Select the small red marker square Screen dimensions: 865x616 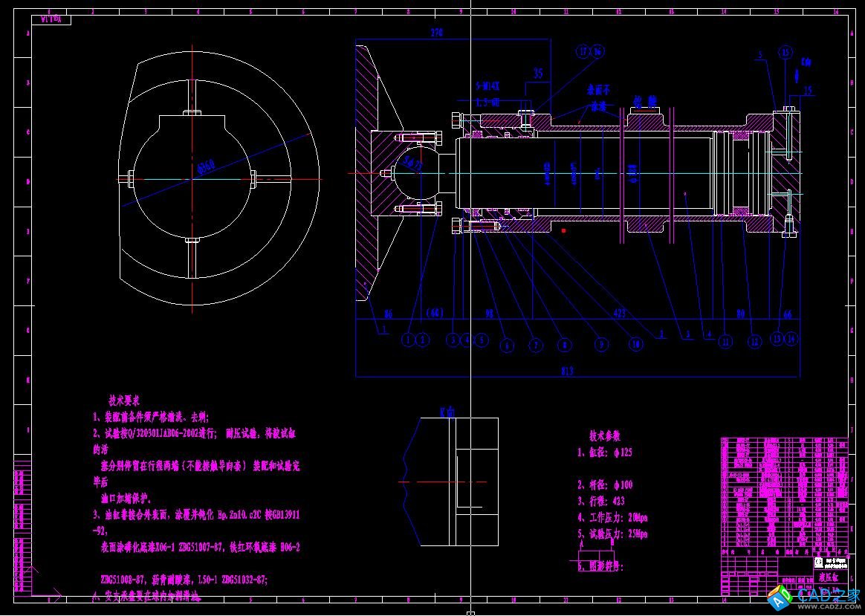[x=563, y=231]
